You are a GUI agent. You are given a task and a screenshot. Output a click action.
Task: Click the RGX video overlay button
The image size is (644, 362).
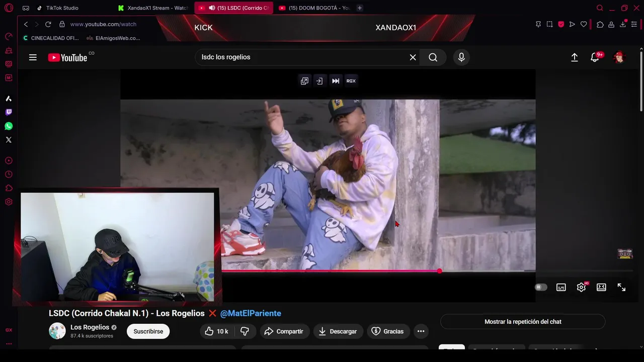pos(351,81)
